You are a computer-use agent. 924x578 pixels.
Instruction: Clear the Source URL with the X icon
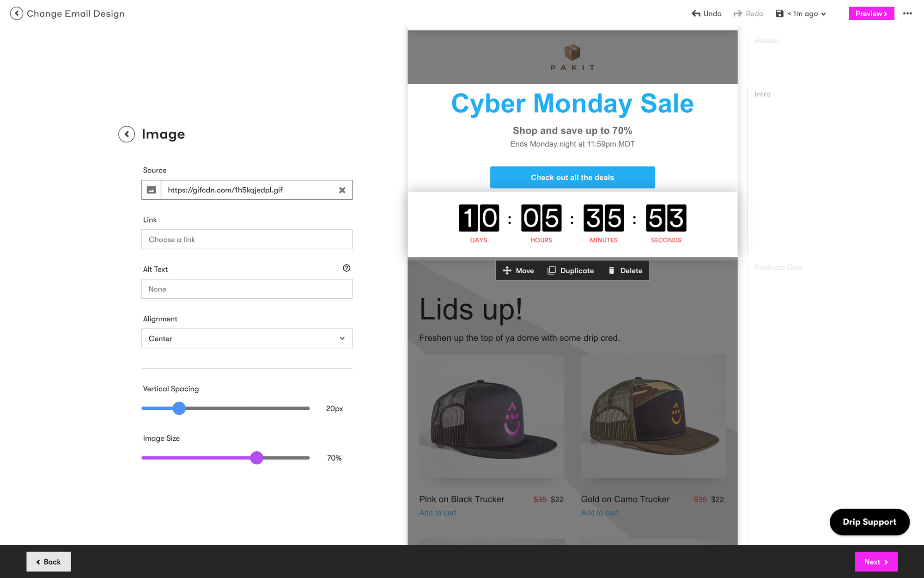(x=342, y=190)
